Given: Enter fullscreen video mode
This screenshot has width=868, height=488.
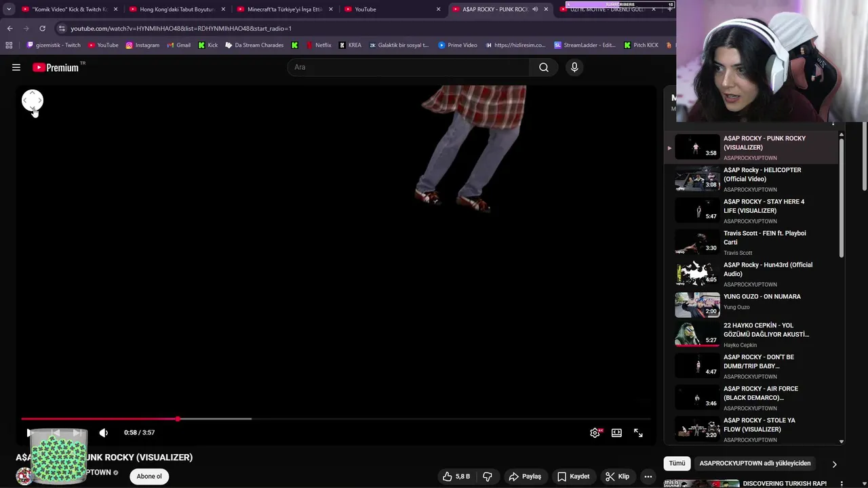Looking at the screenshot, I should pos(638,432).
